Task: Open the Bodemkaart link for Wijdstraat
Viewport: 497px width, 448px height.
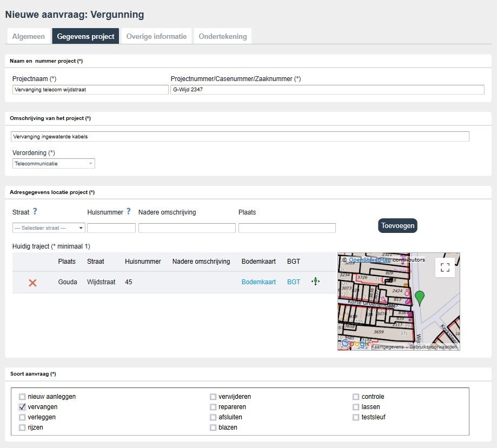Action: pos(259,282)
